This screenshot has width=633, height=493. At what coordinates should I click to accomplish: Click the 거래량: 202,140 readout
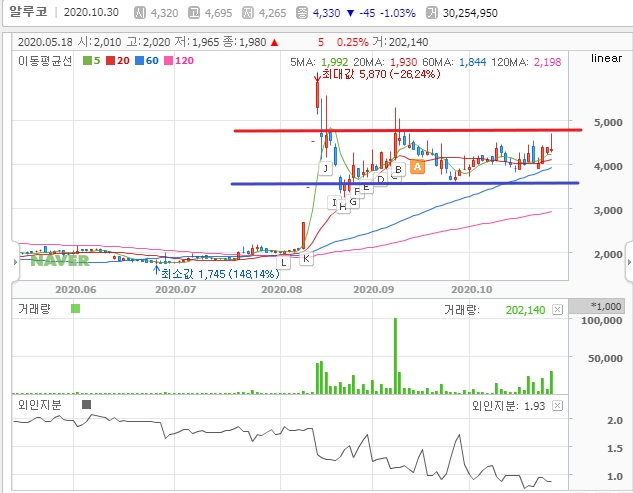pos(495,310)
